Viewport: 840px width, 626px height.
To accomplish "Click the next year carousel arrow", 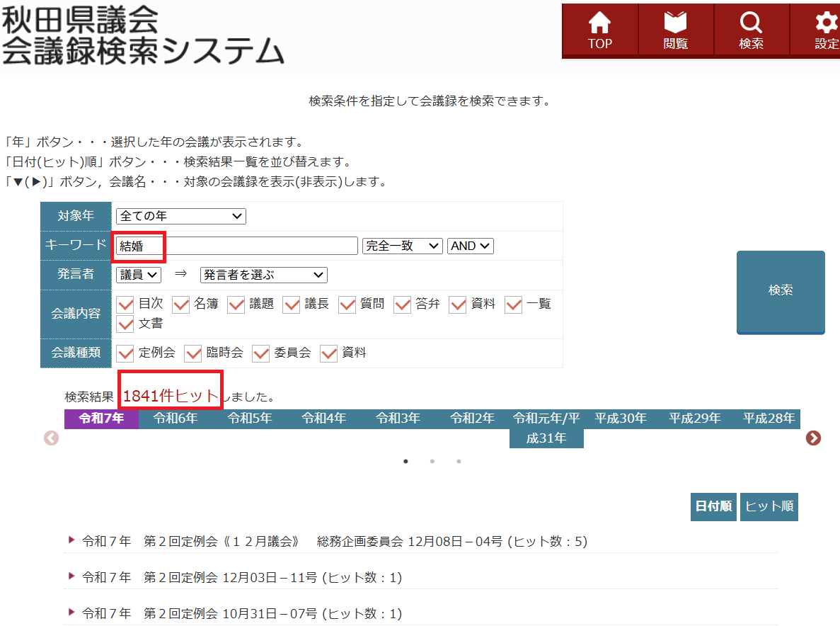I will tap(812, 438).
